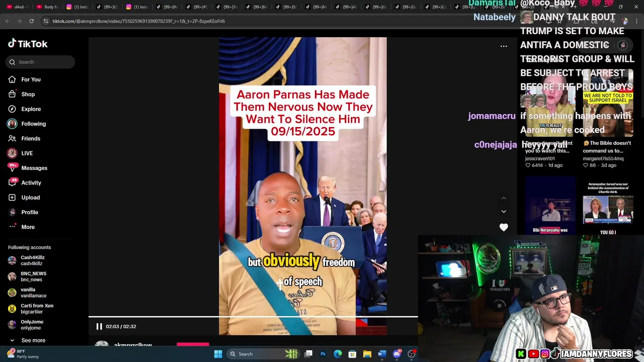Open the Activity notifications
This screenshot has width=644, height=362.
[31, 183]
